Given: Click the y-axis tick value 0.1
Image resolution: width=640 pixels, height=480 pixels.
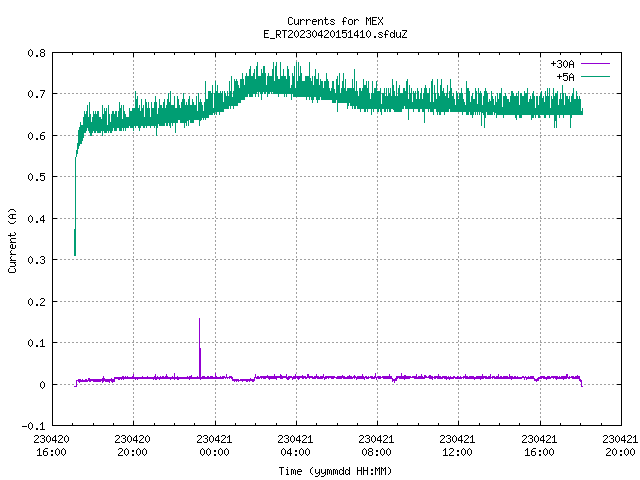Looking at the screenshot, I should 37,343.
